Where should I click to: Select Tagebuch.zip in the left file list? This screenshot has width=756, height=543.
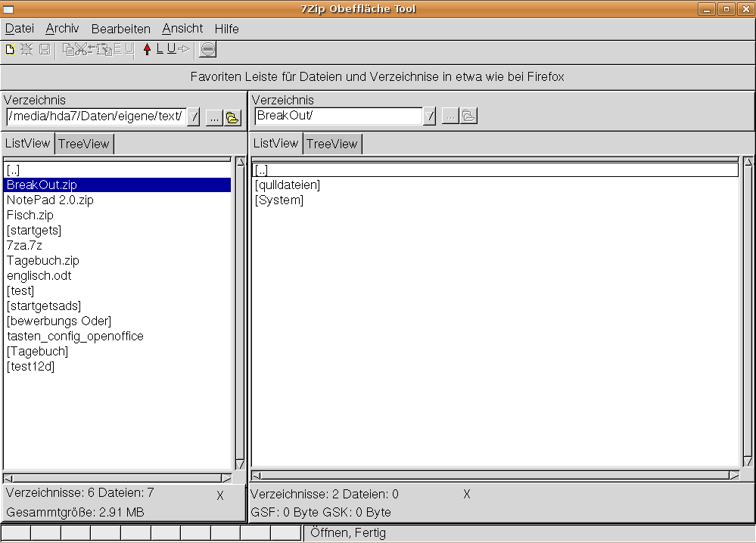click(43, 260)
